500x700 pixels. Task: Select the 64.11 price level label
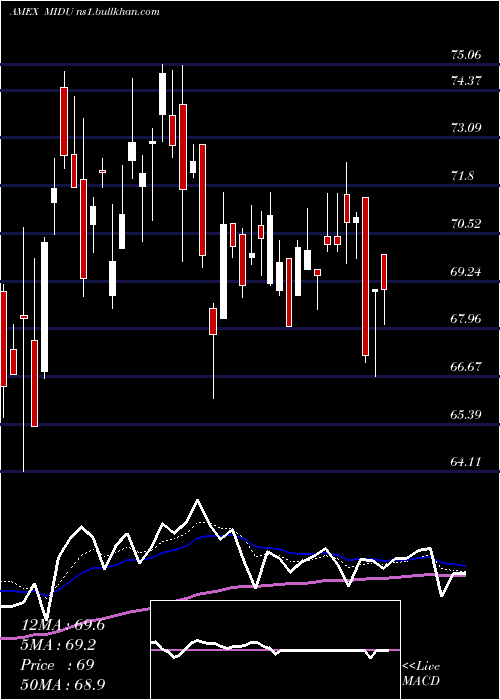click(466, 461)
